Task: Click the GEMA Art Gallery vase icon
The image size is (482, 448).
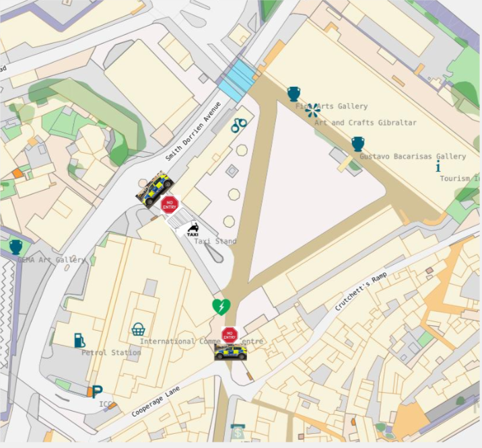Action: (15, 247)
